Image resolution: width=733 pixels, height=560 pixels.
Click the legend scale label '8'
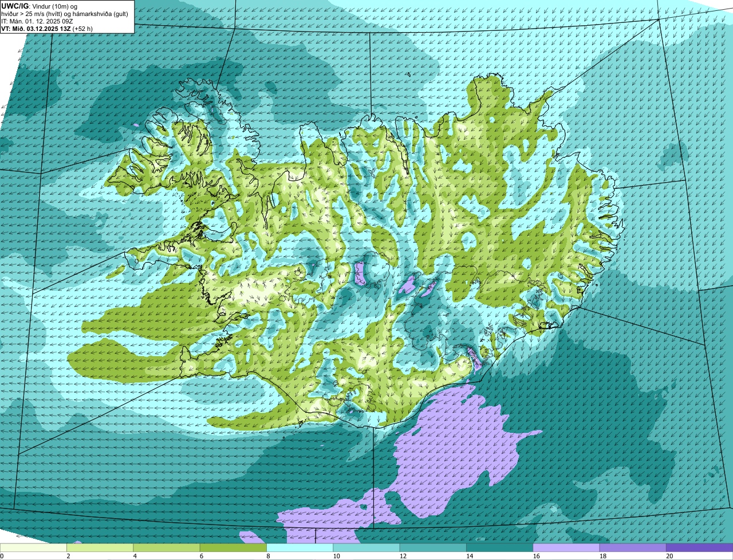click(268, 557)
